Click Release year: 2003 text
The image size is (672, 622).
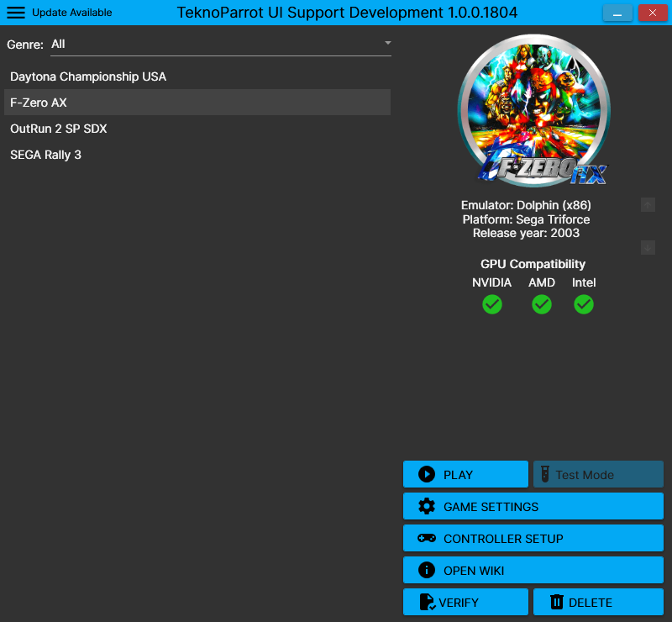526,233
